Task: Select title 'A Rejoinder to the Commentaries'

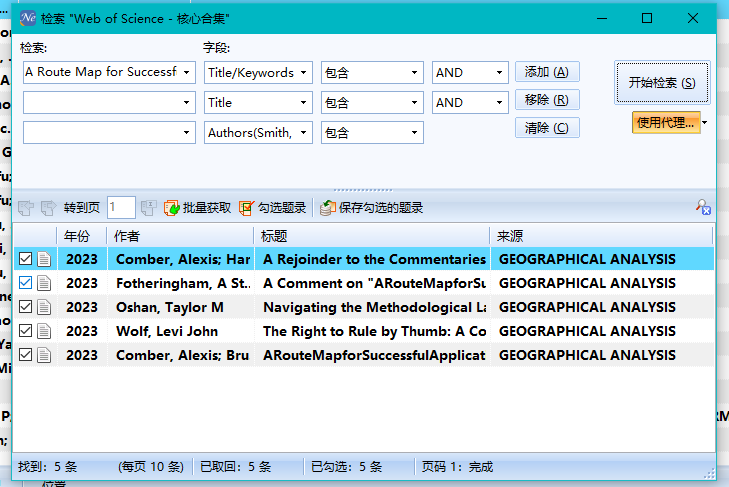Action: pyautogui.click(x=374, y=259)
